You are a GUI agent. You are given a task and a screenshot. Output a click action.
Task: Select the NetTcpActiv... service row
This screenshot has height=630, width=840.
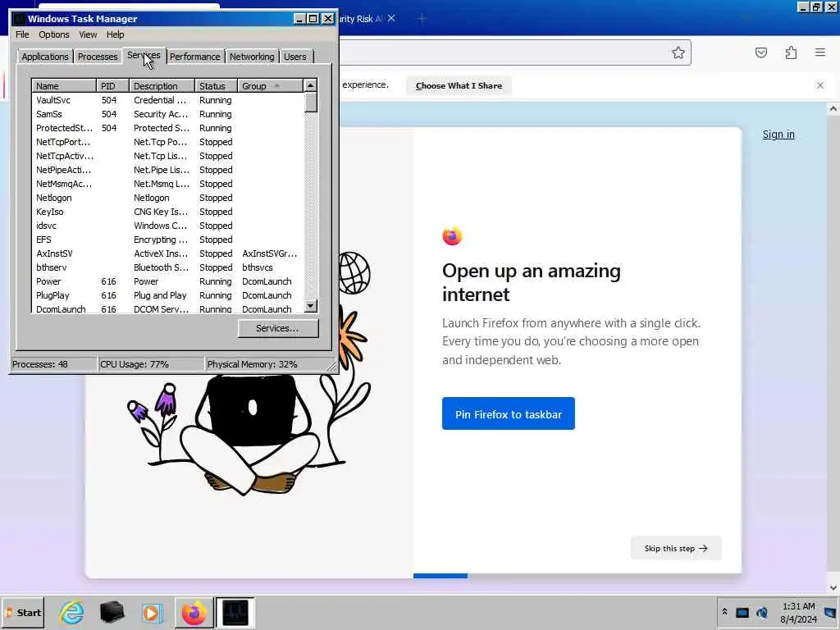pos(167,156)
